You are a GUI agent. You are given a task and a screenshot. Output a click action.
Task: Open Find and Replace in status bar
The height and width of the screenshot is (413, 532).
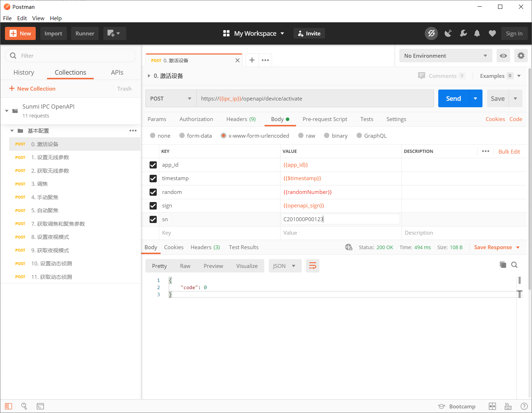[x=24, y=406]
